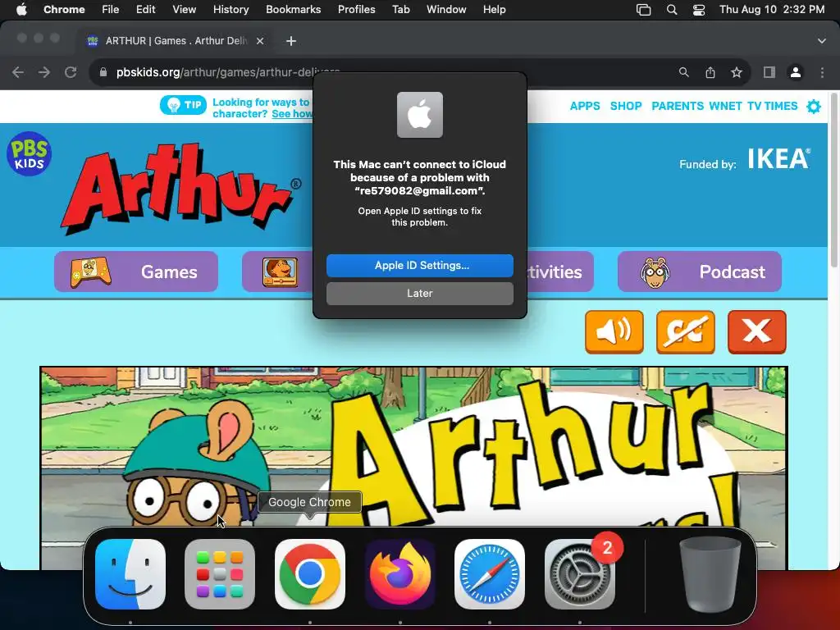Viewport: 840px width, 630px height.
Task: Launch Safari from the dock
Action: point(490,573)
